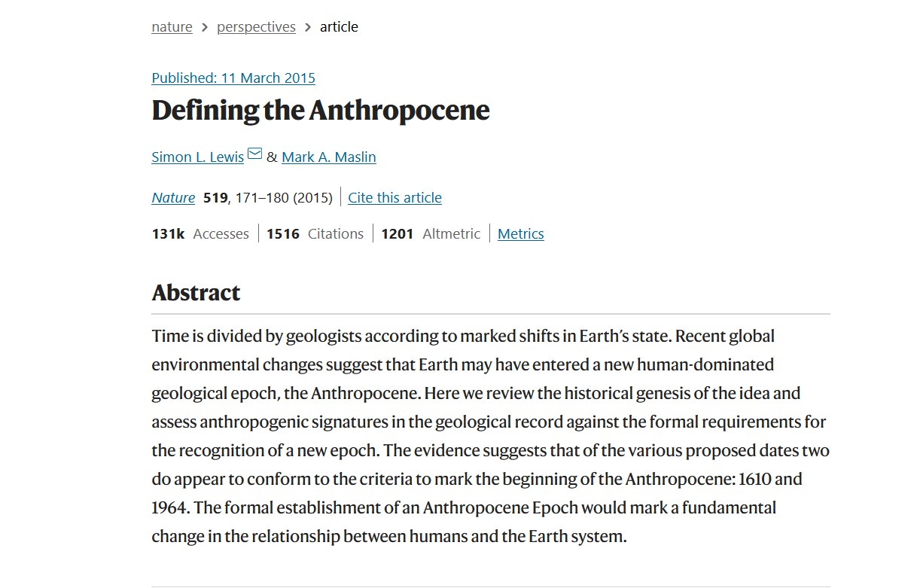The height and width of the screenshot is (588, 920).
Task: Open the perspectives breadcrumb link
Action: (256, 27)
